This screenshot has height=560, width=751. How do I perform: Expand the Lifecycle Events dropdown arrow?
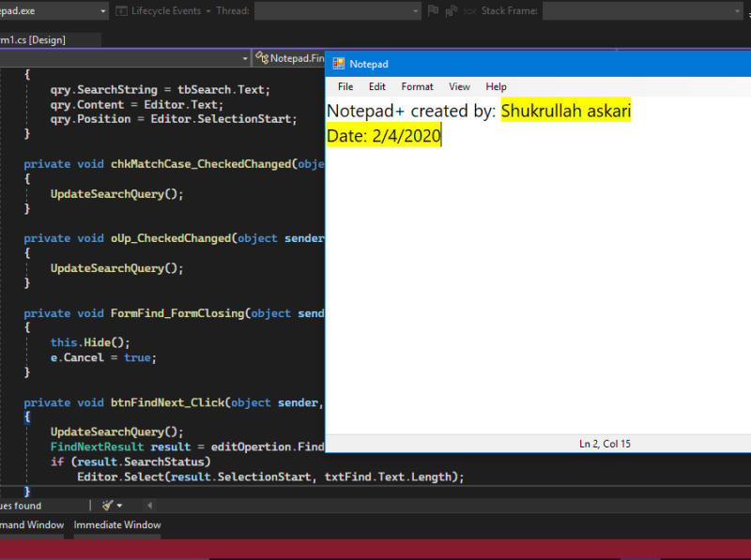click(x=208, y=11)
